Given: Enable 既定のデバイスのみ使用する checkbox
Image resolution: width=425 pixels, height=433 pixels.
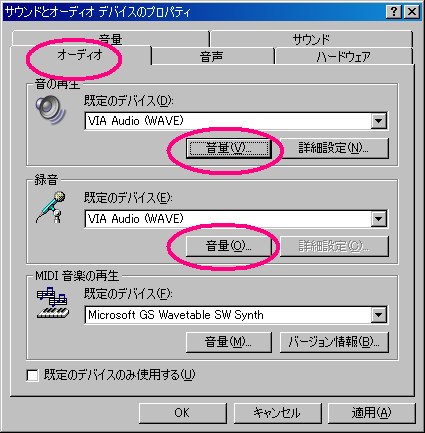Looking at the screenshot, I should (x=32, y=375).
